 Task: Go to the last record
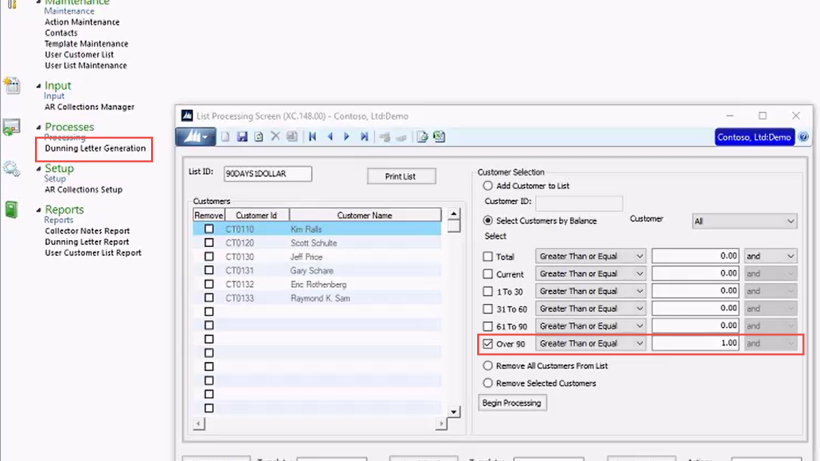coord(364,137)
